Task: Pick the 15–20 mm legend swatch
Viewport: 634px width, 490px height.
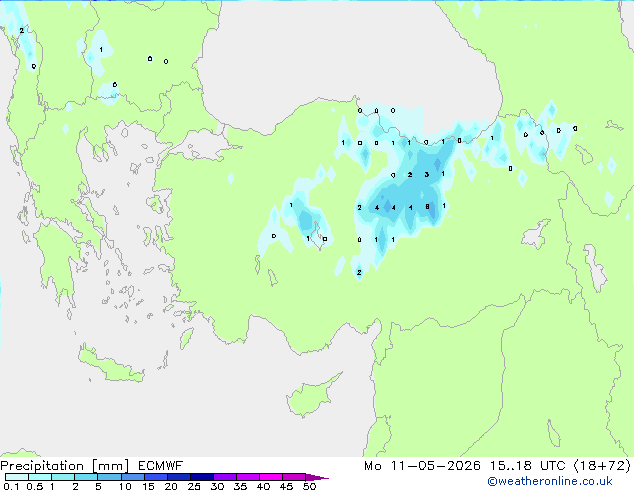Action: tap(155, 477)
